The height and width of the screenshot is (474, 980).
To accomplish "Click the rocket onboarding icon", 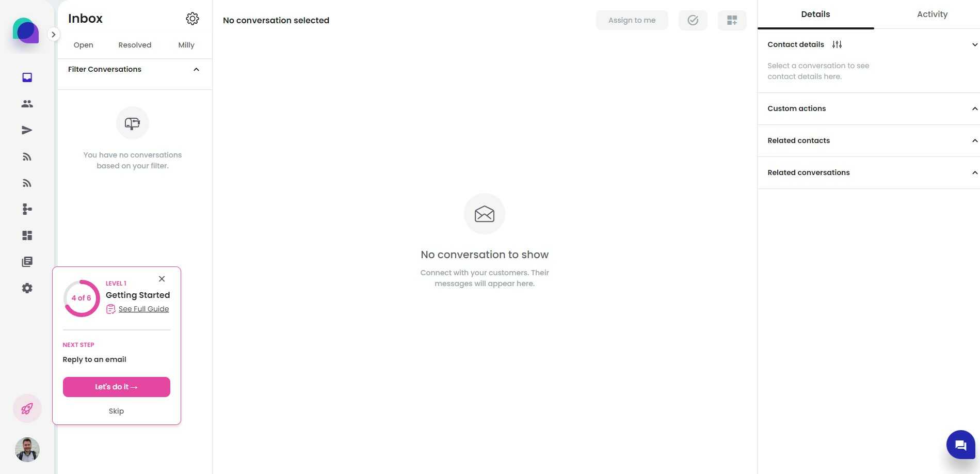I will pos(27,409).
